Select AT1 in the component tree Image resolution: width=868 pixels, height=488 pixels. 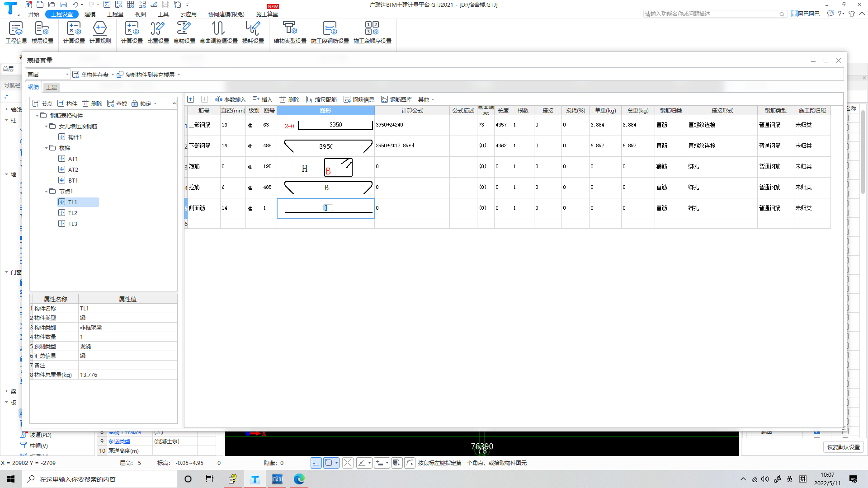tap(73, 159)
